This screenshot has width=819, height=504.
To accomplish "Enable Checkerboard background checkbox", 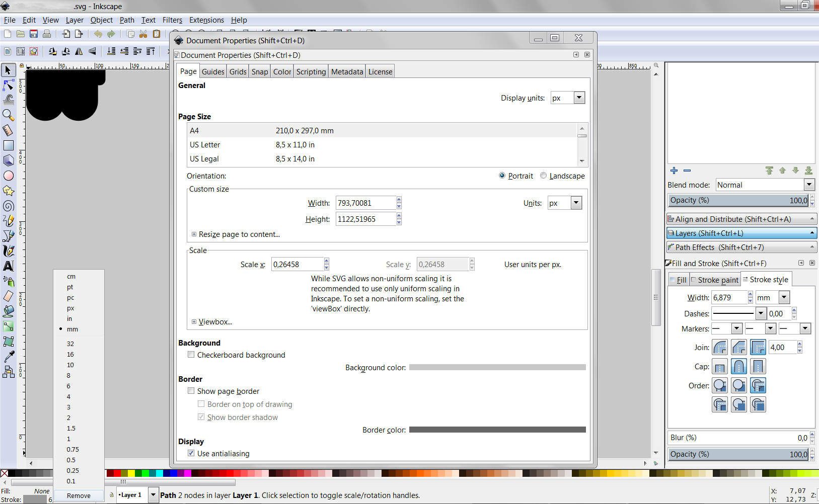I will coord(191,355).
